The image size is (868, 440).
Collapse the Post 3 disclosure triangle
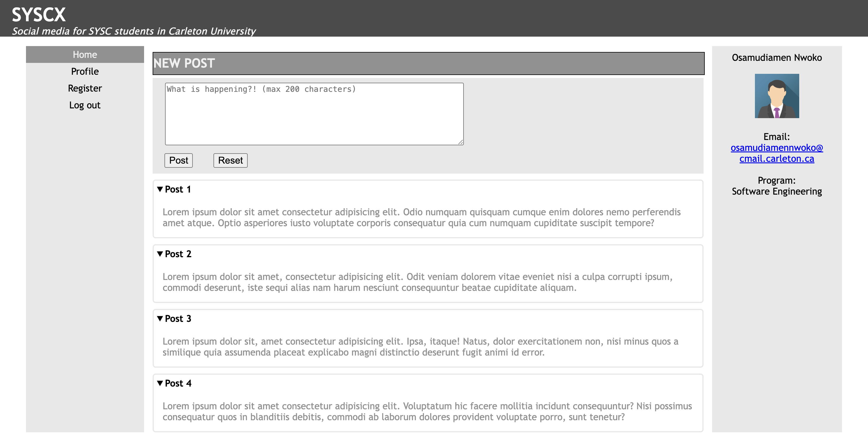[x=160, y=319]
